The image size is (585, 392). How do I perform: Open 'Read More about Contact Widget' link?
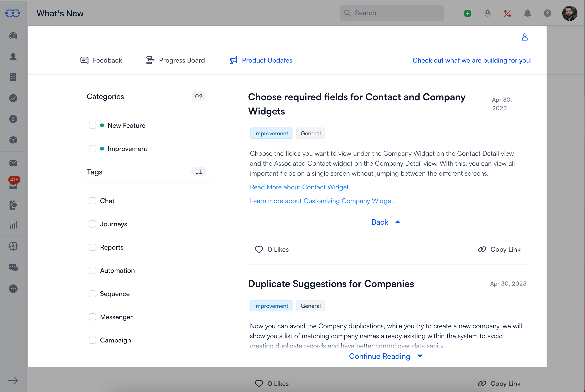(300, 187)
